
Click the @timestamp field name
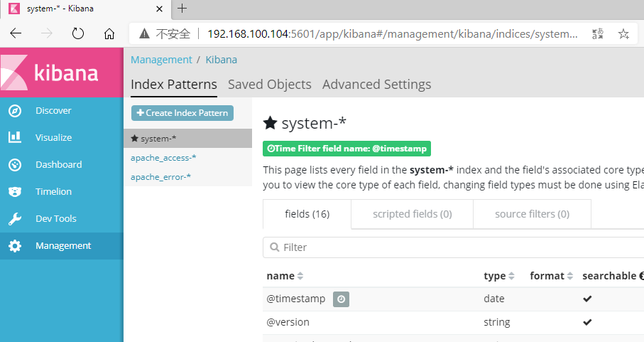[x=295, y=299]
